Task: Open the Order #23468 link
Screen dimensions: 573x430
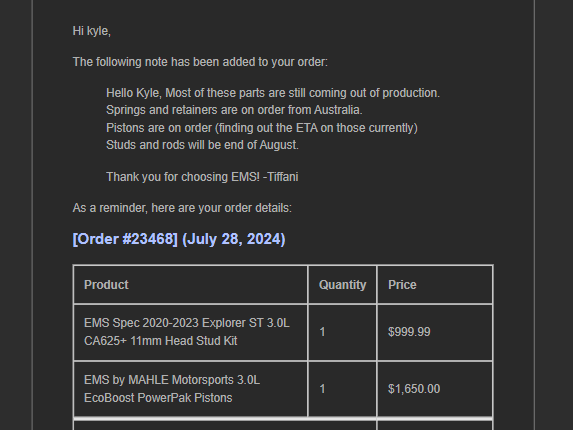Action: 125,239
